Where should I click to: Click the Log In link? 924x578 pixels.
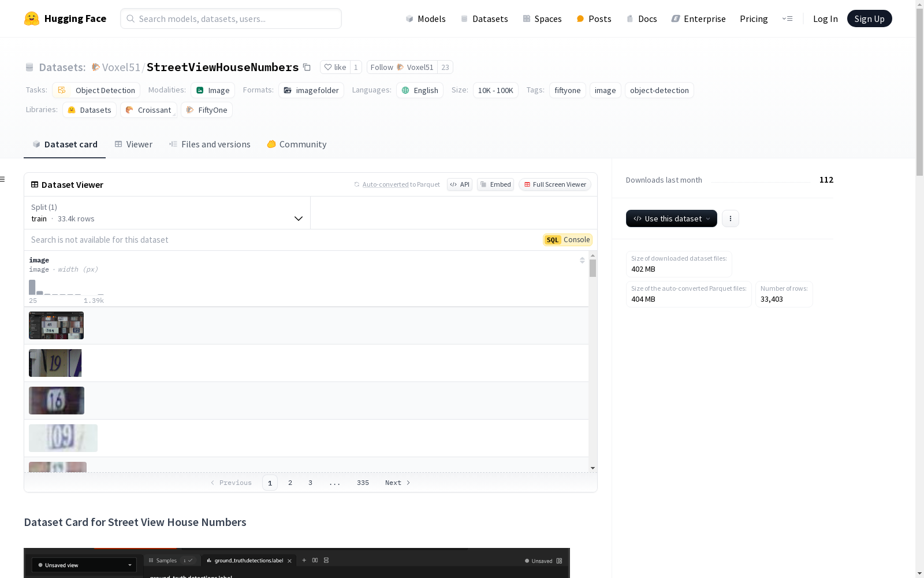pos(825,19)
